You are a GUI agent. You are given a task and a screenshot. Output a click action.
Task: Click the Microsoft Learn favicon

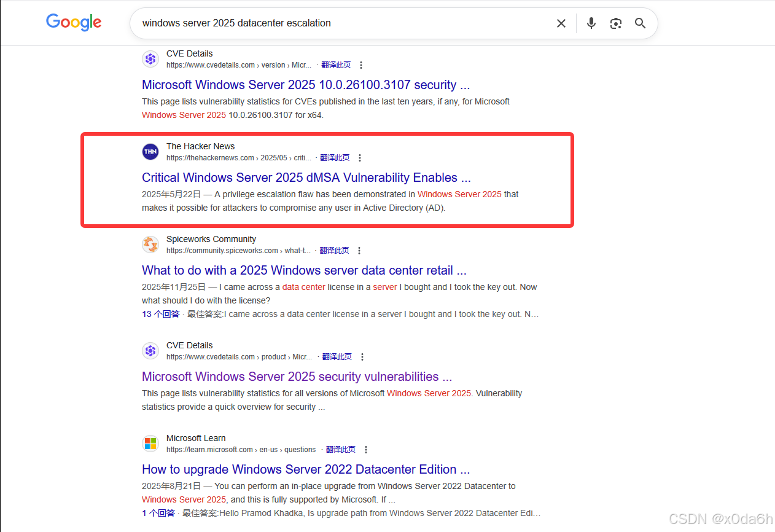point(150,444)
